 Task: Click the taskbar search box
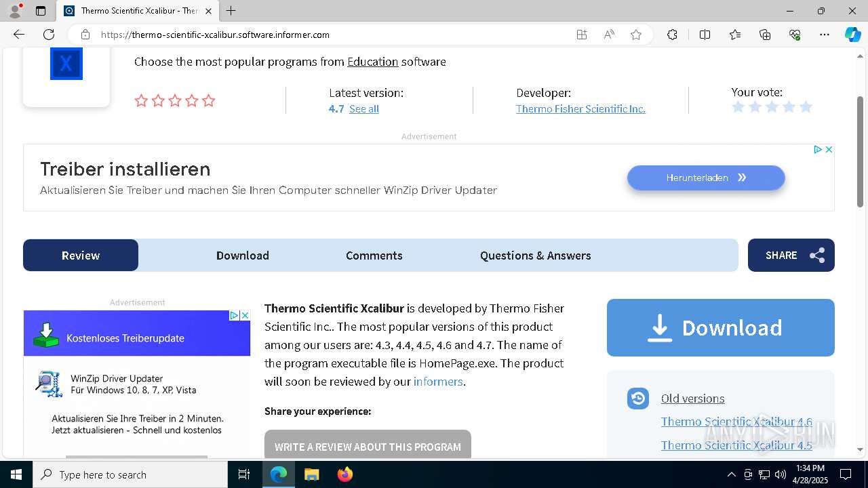click(130, 474)
